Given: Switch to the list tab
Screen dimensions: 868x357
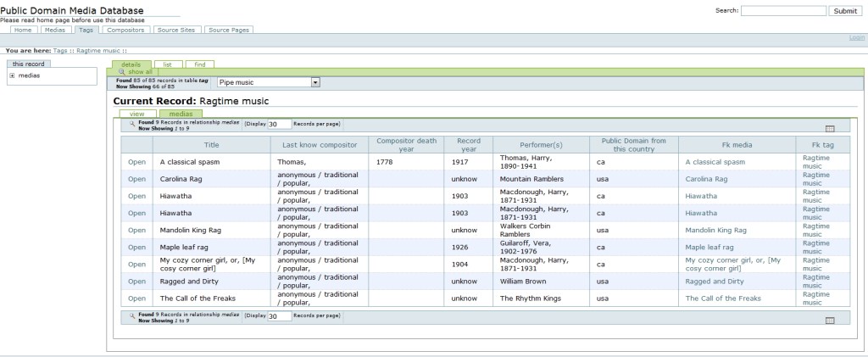Looking at the screenshot, I should click(x=167, y=64).
